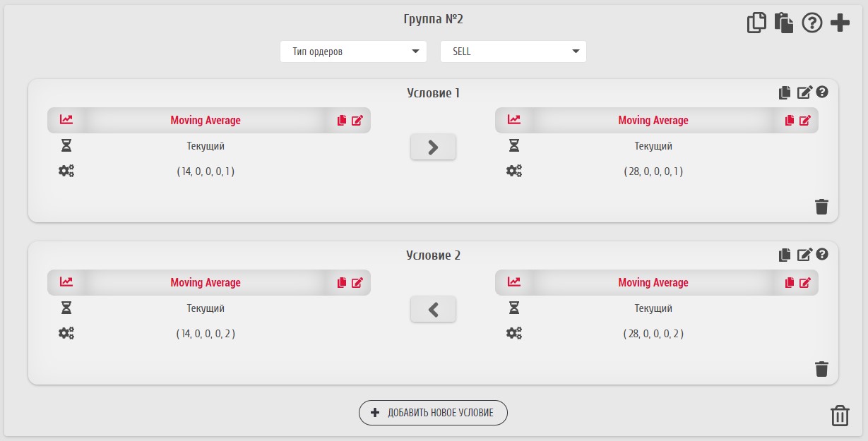Delete Условие 1 with its trash icon
The image size is (868, 441).
pos(821,207)
